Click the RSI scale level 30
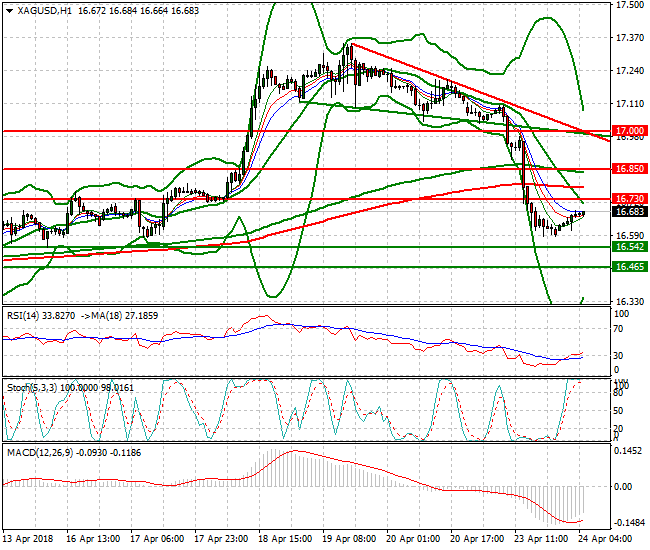The height and width of the screenshot is (550, 650). (618, 356)
